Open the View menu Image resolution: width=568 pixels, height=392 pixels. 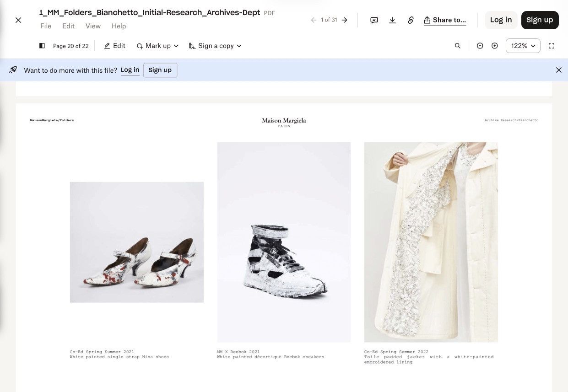point(93,26)
